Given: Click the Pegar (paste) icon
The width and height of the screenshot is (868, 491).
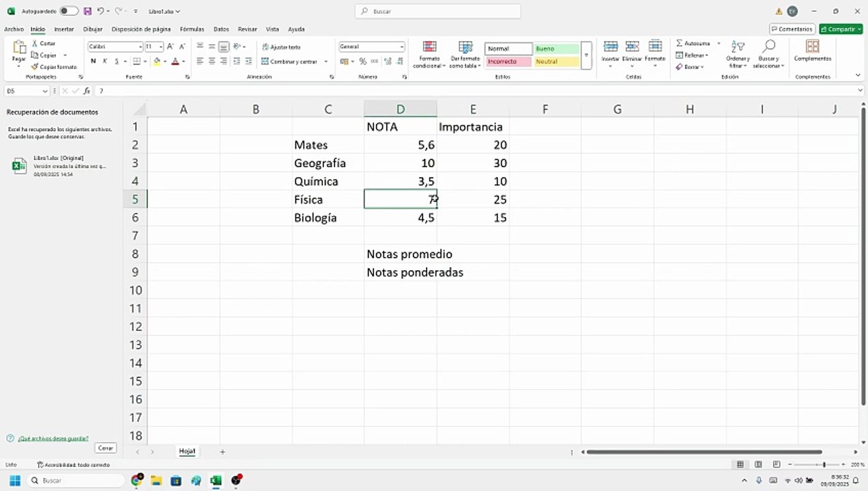Looking at the screenshot, I should (18, 48).
